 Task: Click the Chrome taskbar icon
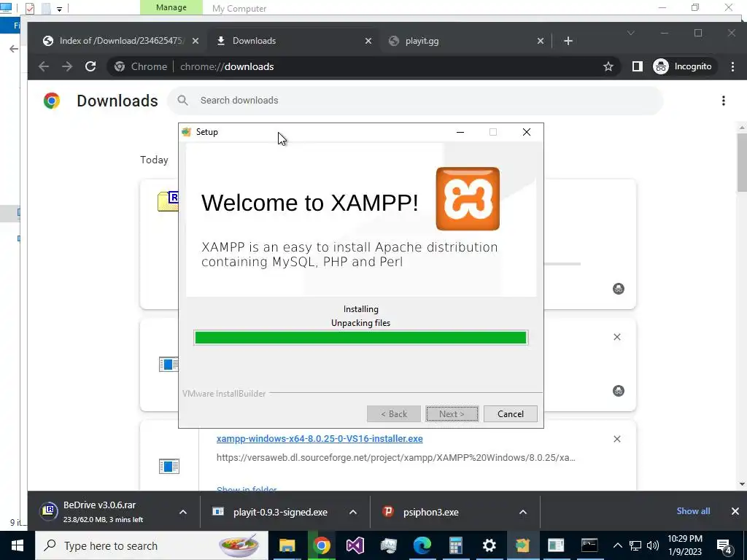click(x=321, y=545)
